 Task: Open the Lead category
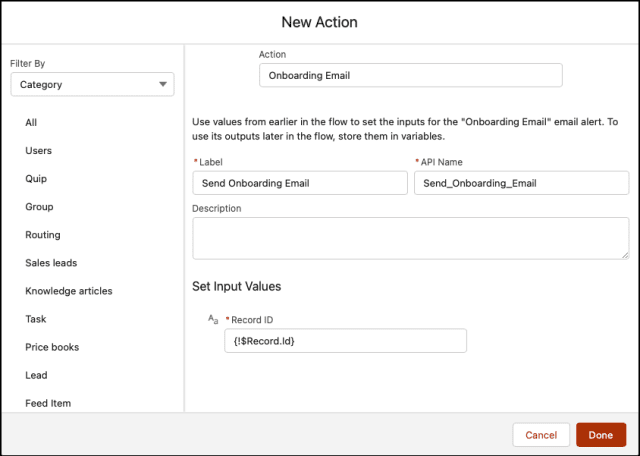point(36,375)
